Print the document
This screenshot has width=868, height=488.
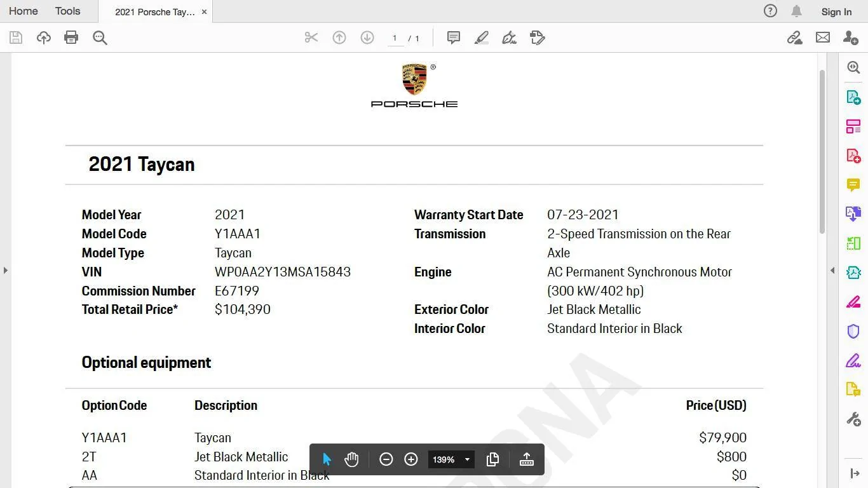pos(71,37)
